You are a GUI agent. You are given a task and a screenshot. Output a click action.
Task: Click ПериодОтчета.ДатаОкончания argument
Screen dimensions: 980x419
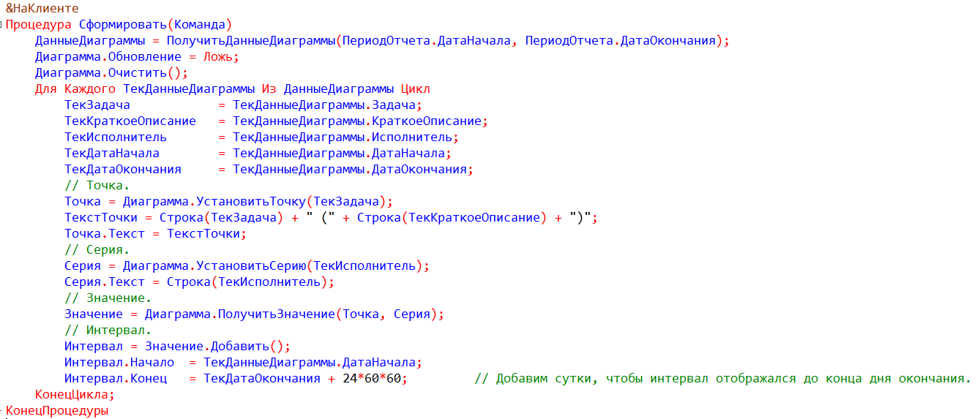point(620,40)
